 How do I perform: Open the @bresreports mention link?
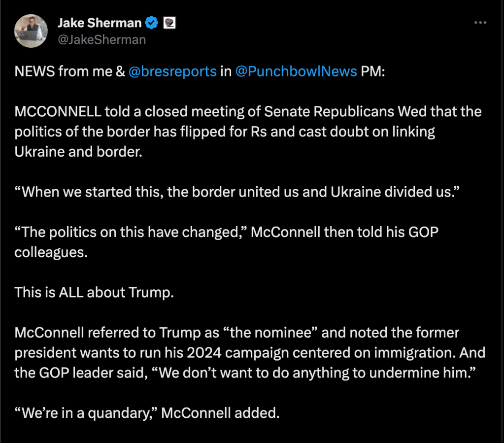click(x=172, y=71)
